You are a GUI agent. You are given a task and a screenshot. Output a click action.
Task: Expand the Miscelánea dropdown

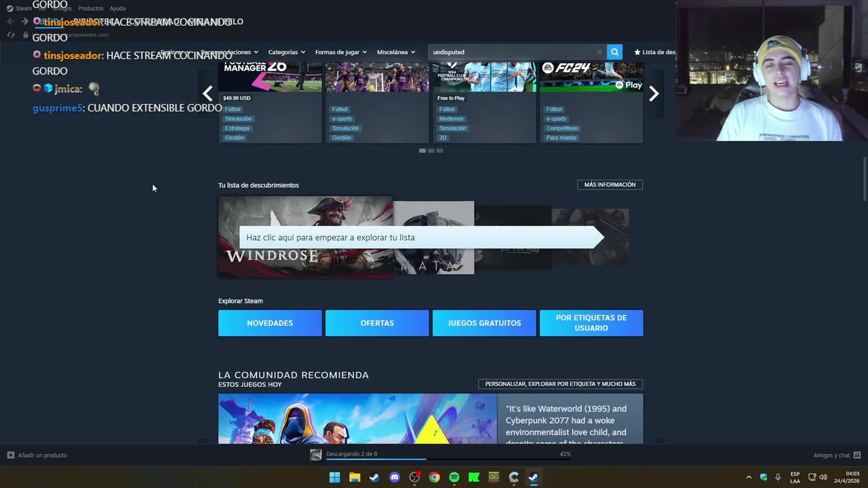point(396,52)
